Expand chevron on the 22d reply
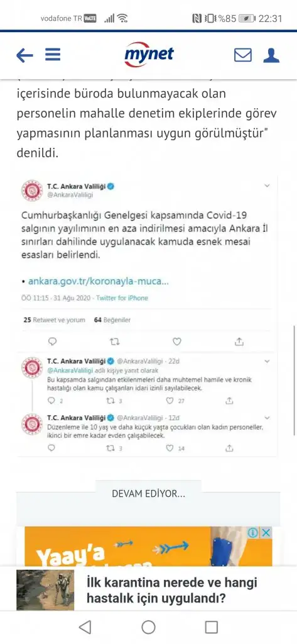Screen dimensions: 297x644 point(267,362)
